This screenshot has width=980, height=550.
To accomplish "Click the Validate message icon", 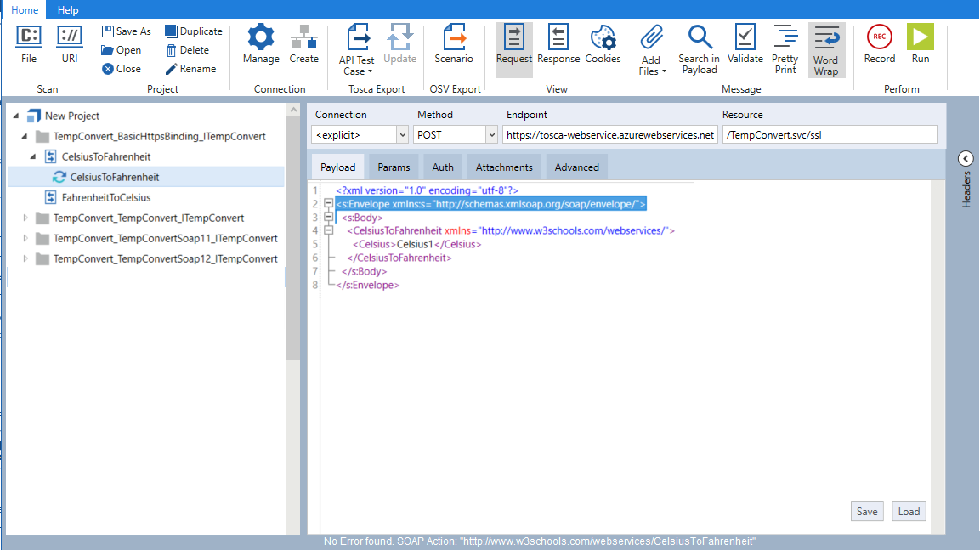I will 745,38.
